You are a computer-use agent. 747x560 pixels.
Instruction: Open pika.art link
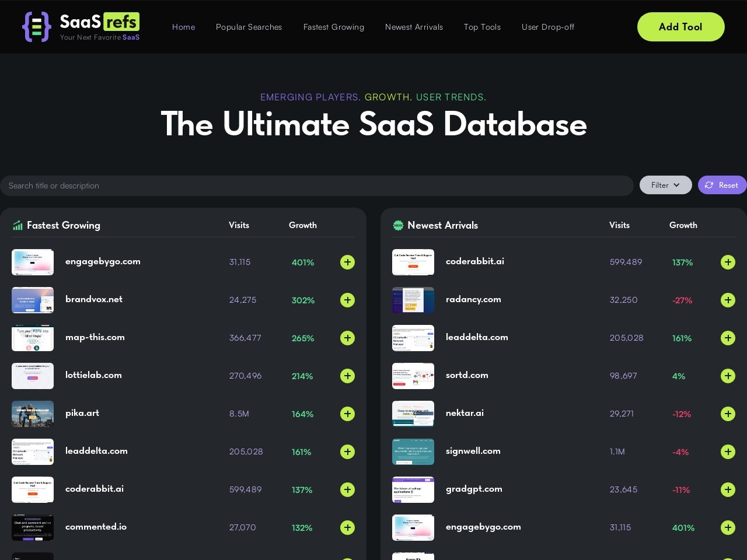coord(82,413)
